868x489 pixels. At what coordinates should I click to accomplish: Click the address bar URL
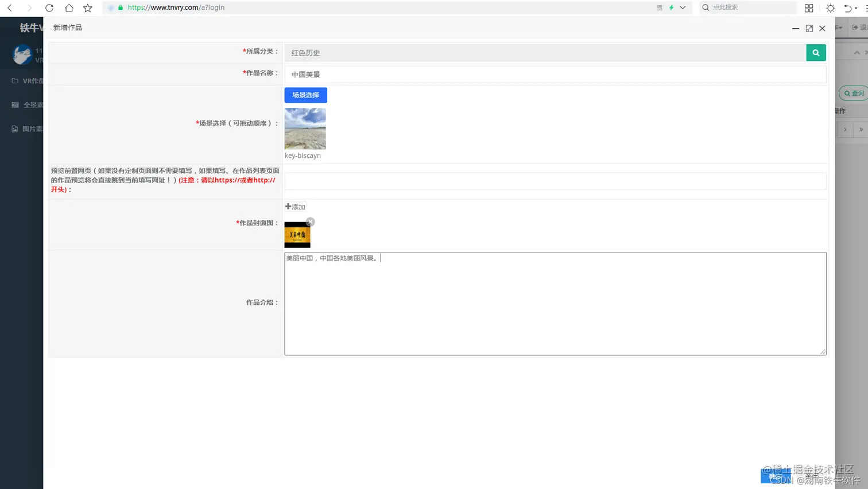coord(176,7)
